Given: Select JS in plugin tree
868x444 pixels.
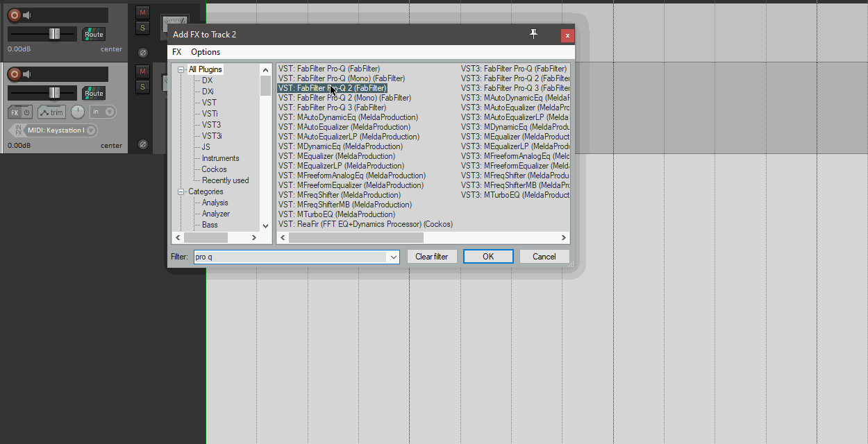Looking at the screenshot, I should pos(206,147).
